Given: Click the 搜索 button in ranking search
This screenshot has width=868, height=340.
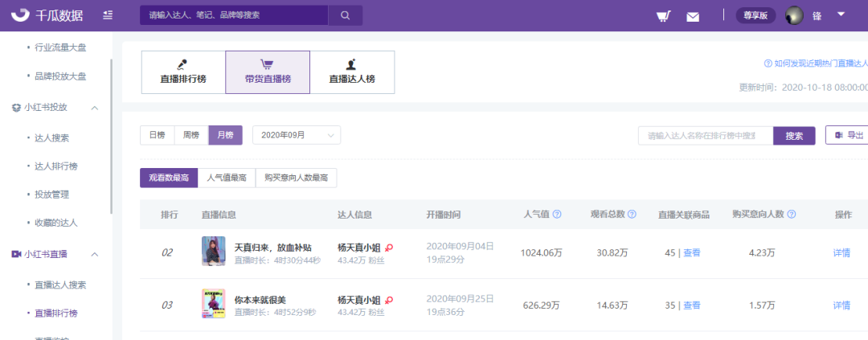Looking at the screenshot, I should [x=794, y=136].
